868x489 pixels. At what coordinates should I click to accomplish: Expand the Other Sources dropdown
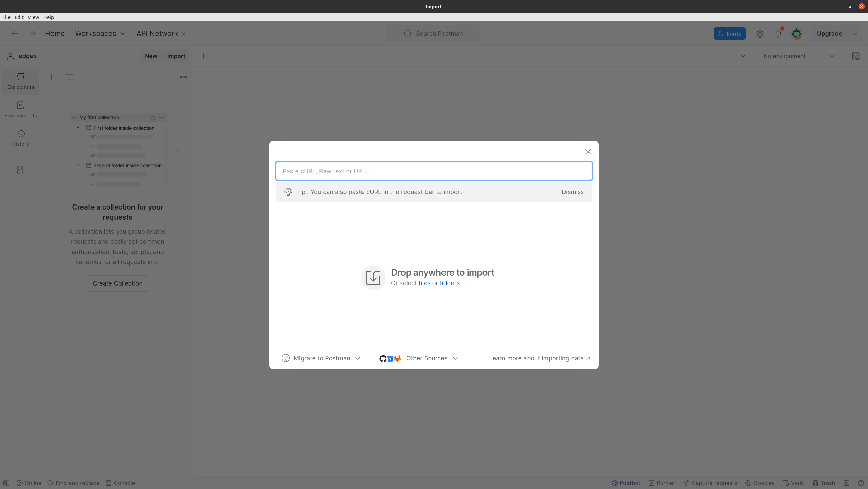coord(419,358)
